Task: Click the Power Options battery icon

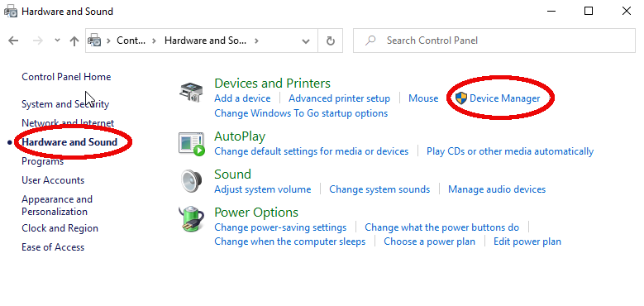Action: pos(192,219)
